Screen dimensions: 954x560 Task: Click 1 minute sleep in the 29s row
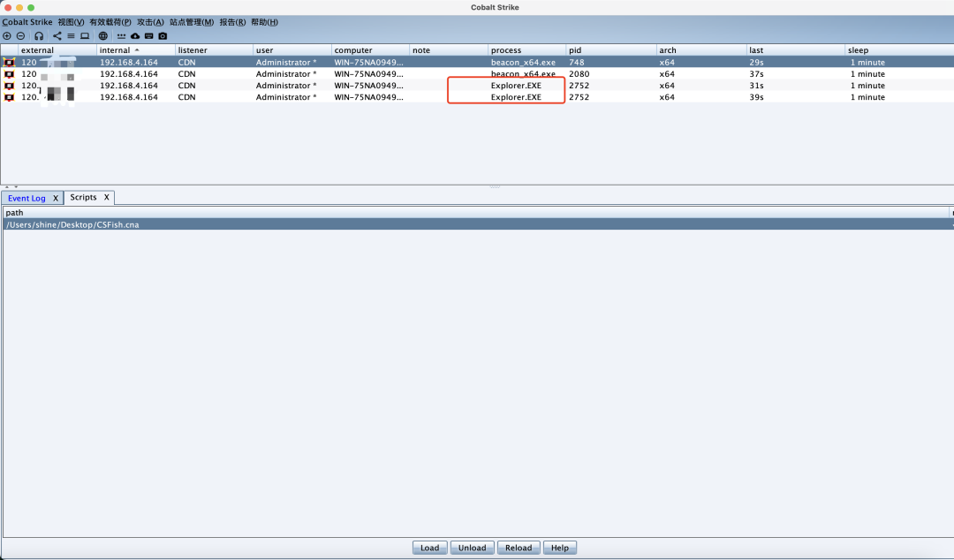pos(867,62)
